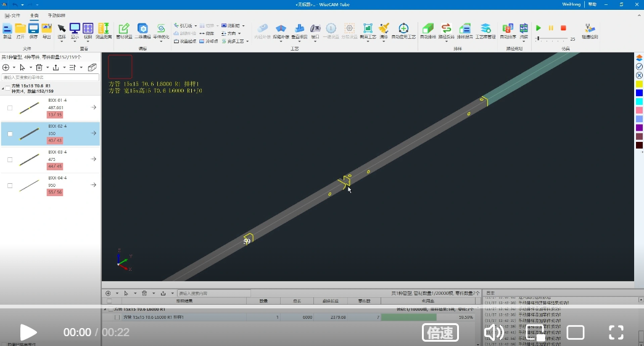Viewport: 644px width, 346px height.
Task: Select the cyan color swatch in right palette
Action: 639,101
